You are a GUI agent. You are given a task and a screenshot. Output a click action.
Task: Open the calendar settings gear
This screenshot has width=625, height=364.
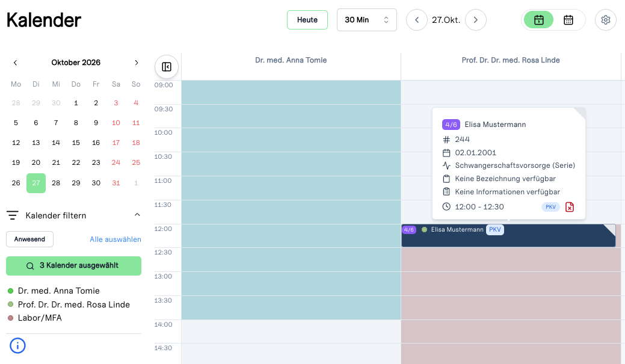click(x=606, y=20)
